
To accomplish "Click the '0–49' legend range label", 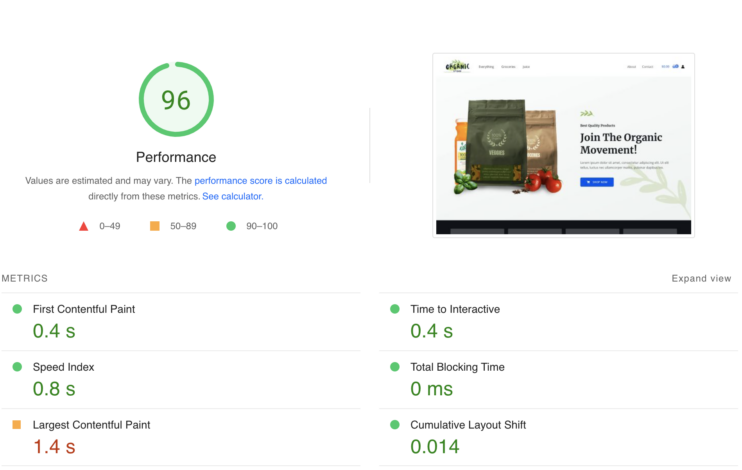I will click(110, 226).
